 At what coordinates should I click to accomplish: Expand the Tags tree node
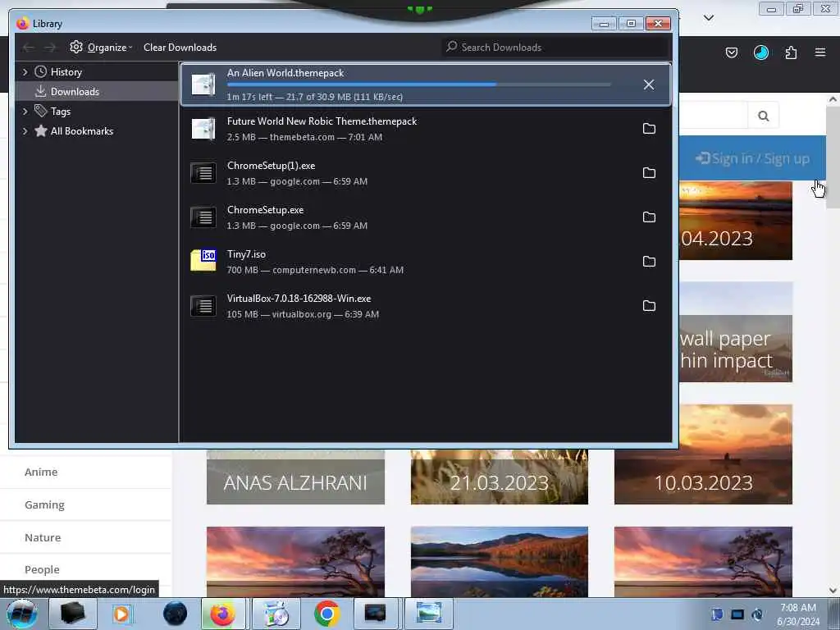(x=25, y=112)
